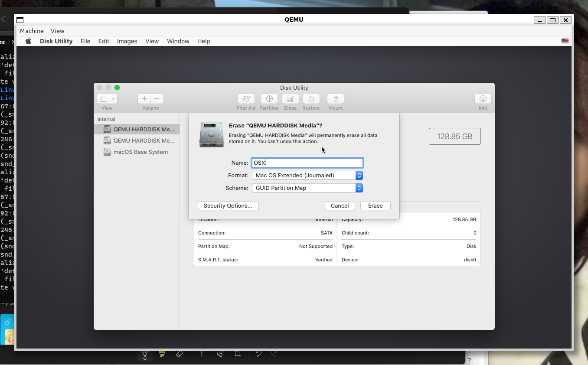
Task: Open the Edit menu
Action: point(104,41)
